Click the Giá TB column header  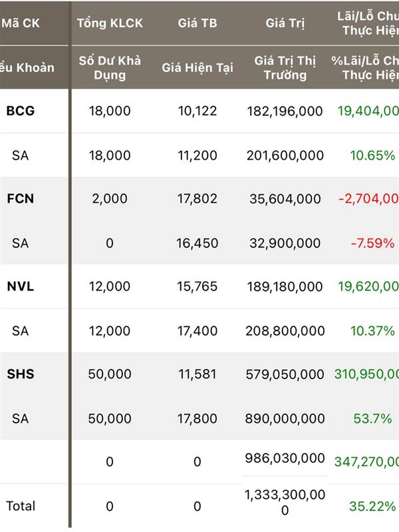(x=197, y=23)
